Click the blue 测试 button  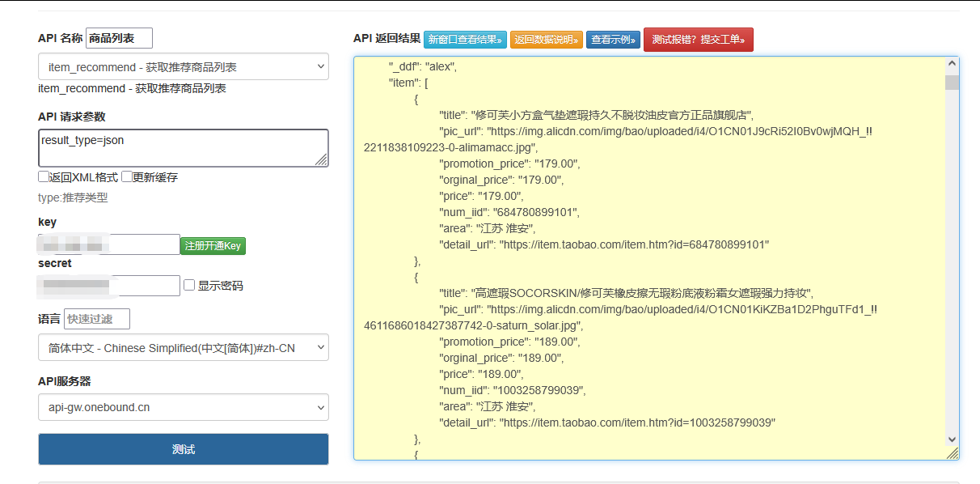184,449
